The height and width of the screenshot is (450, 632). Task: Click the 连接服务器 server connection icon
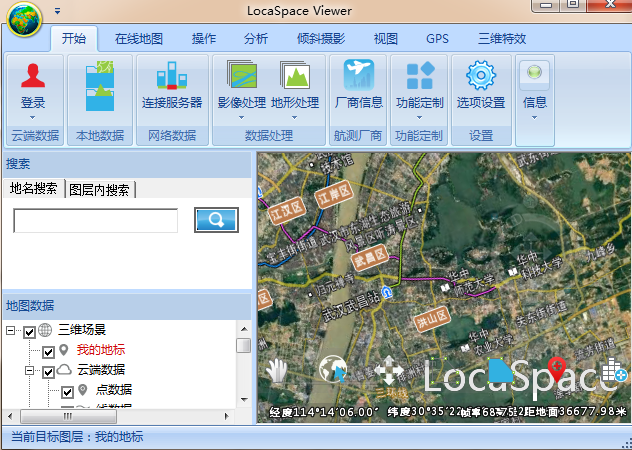(172, 75)
